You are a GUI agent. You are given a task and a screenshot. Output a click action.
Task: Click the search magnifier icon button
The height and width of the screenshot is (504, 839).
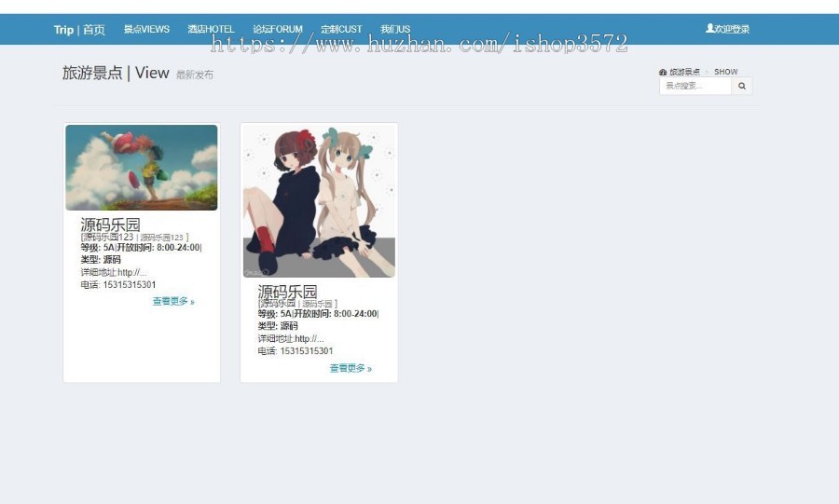pyautogui.click(x=742, y=86)
